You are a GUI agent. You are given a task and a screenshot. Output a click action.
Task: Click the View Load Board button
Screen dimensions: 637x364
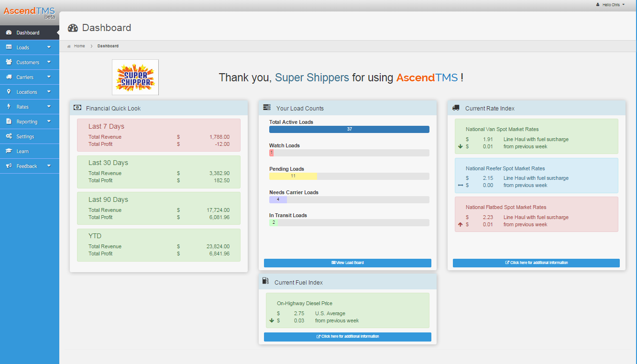pos(348,263)
